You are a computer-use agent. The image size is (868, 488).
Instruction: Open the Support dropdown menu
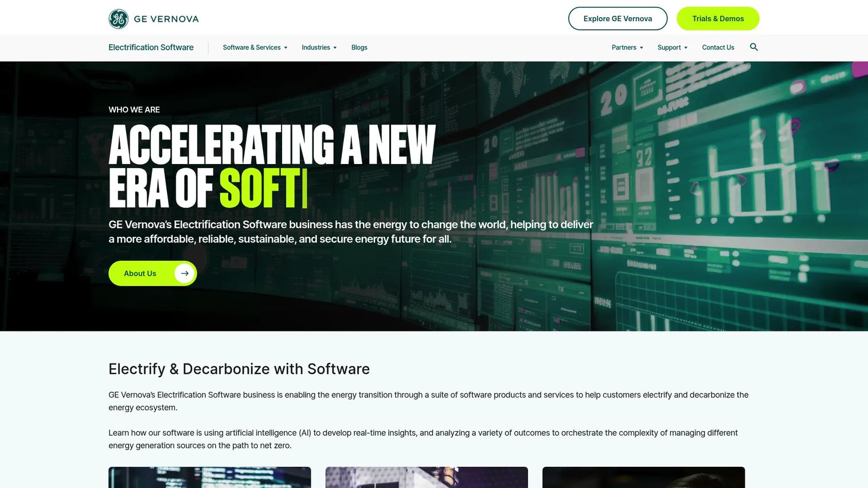click(672, 48)
